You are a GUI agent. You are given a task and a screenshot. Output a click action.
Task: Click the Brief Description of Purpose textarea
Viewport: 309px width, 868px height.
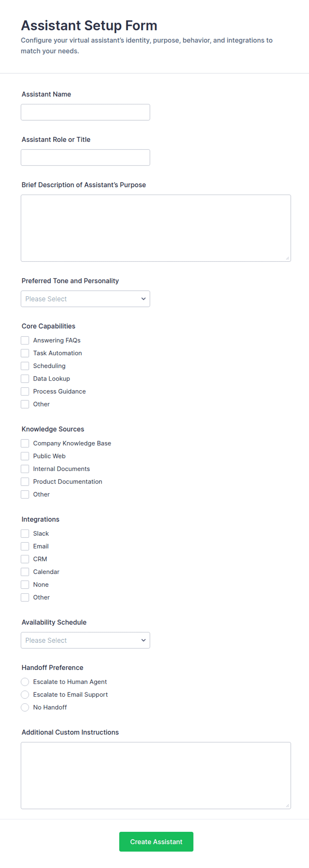point(156,228)
